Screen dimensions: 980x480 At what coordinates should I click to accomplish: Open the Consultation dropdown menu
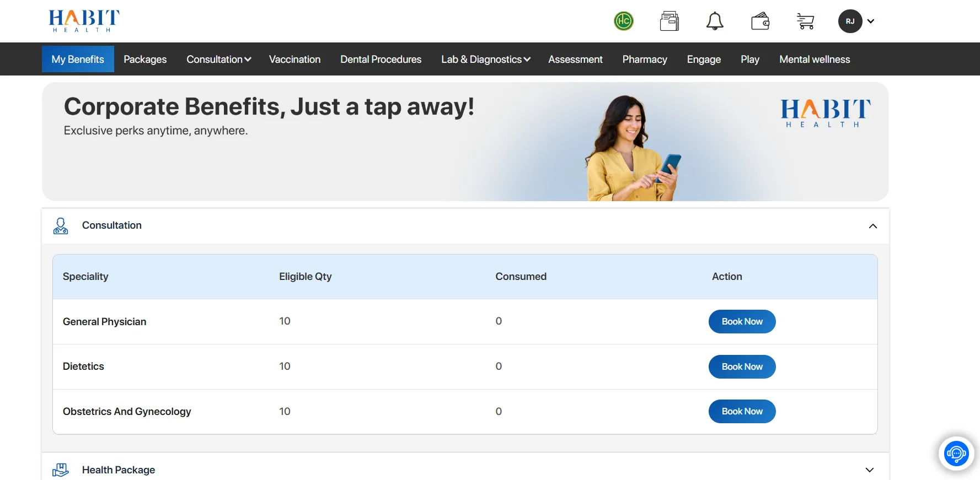pos(218,59)
